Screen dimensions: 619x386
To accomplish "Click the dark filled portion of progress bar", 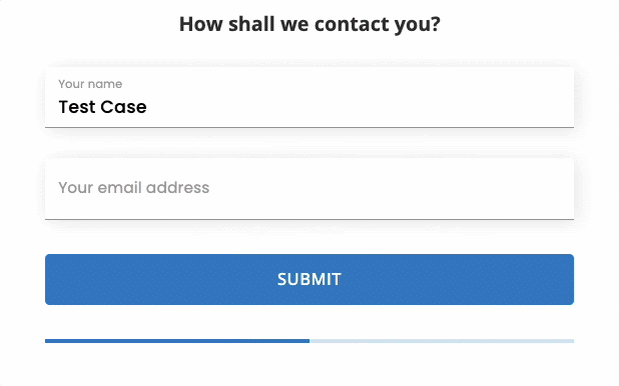I will [177, 341].
